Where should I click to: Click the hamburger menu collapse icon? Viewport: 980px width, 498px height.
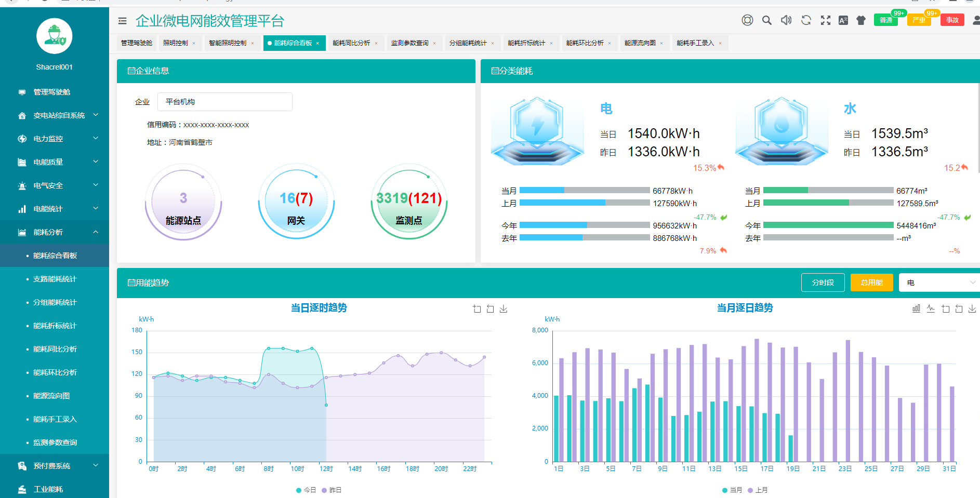click(x=122, y=21)
